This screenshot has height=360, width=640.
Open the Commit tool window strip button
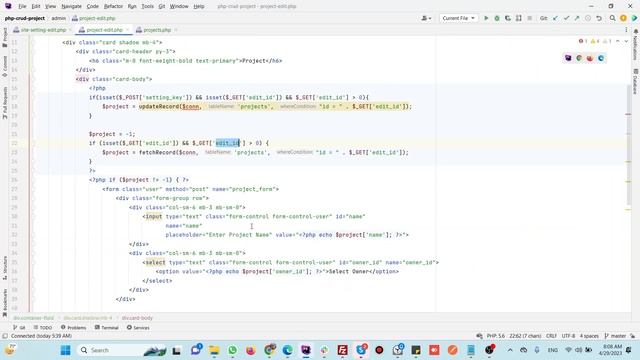pos(4,66)
